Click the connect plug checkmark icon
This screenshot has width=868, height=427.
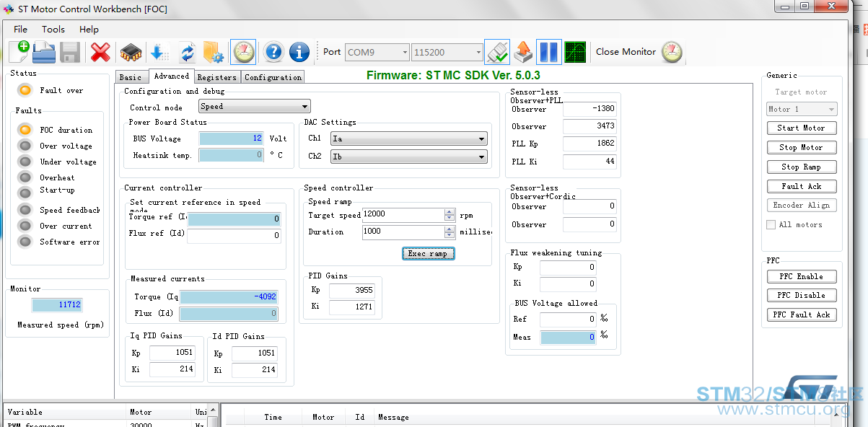[x=497, y=52]
